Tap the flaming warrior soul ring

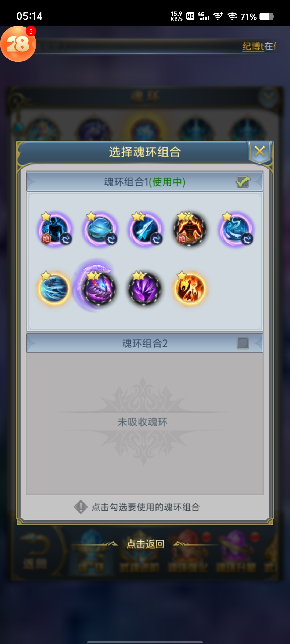190,230
